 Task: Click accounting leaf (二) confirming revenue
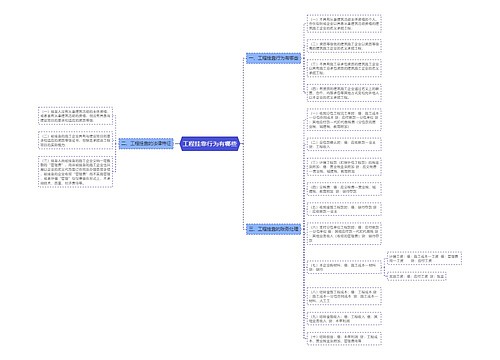(x=344, y=144)
